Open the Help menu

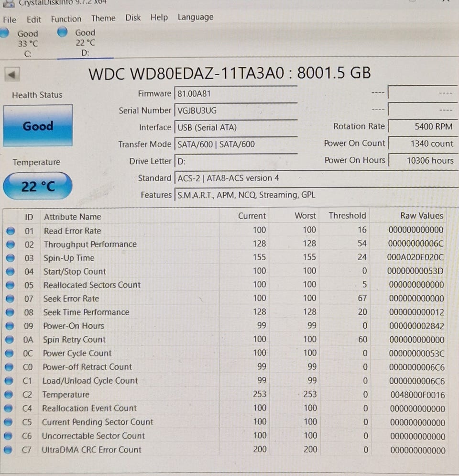coord(159,17)
